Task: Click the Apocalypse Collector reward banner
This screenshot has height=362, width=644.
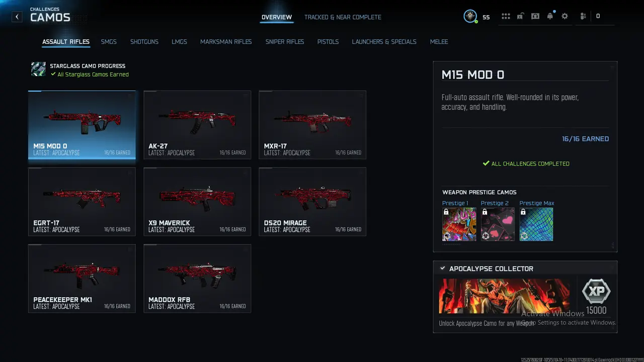Action: 504,296
